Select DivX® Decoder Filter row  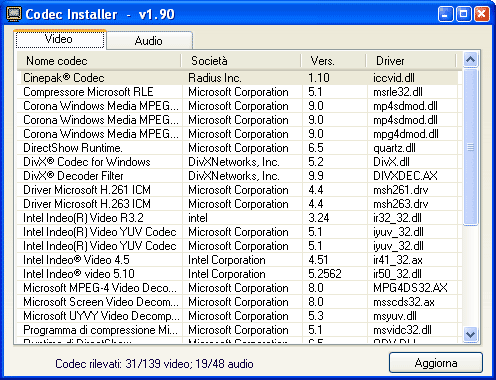[239, 176]
